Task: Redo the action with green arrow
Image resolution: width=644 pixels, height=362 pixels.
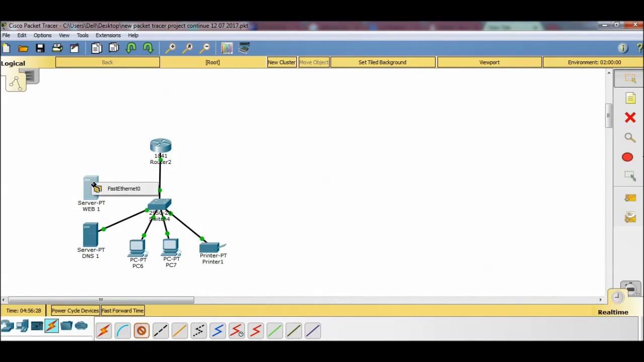Action: click(148, 48)
